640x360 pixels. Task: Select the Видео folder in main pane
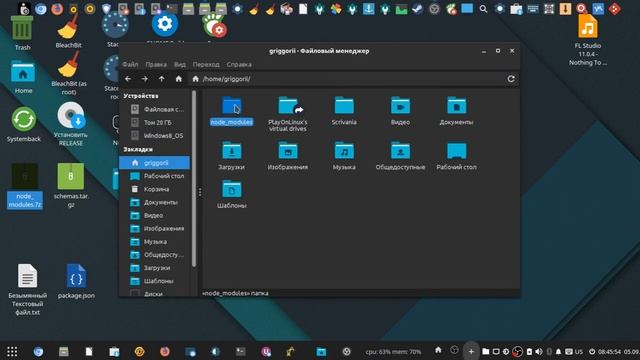coord(400,111)
